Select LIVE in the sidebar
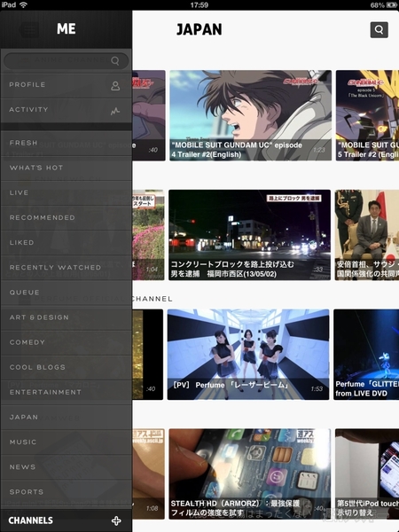Screen dimensions: 399x532 coord(66,192)
